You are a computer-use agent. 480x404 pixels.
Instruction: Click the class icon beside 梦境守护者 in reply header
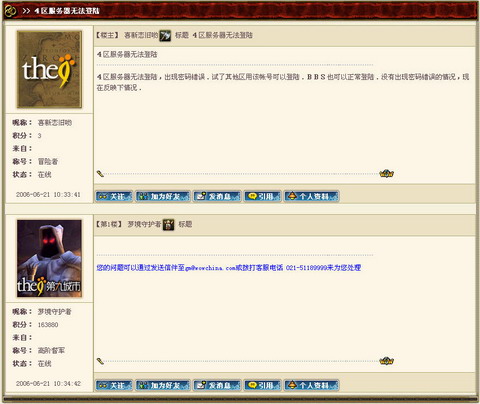(168, 224)
